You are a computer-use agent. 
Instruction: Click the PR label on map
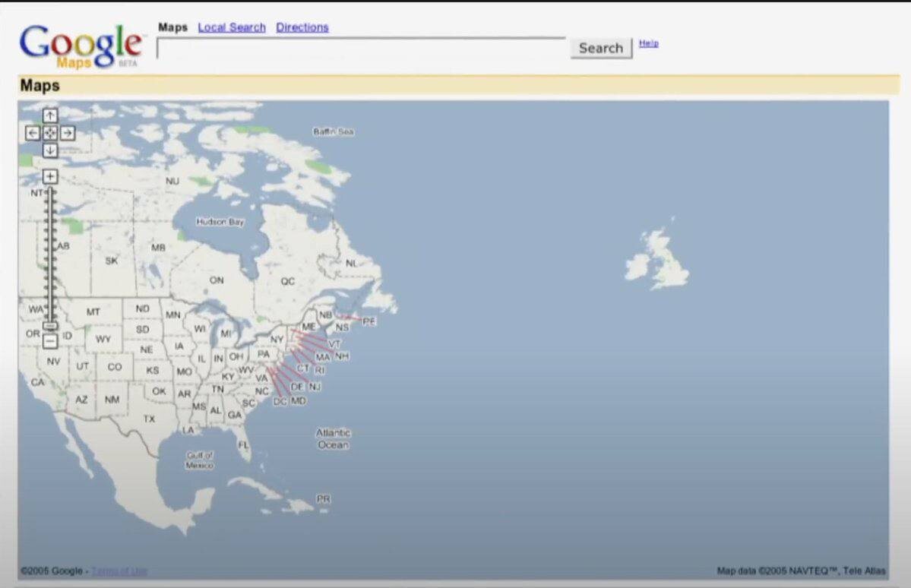[324, 498]
